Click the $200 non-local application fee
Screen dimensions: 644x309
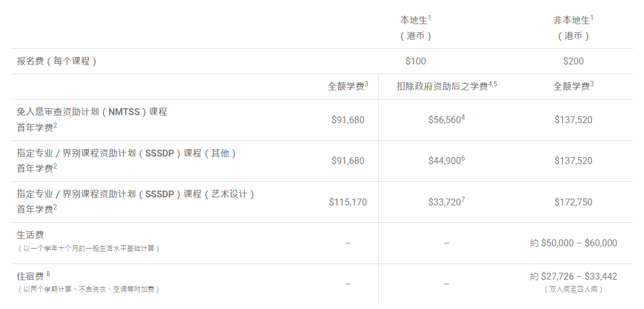click(x=573, y=61)
